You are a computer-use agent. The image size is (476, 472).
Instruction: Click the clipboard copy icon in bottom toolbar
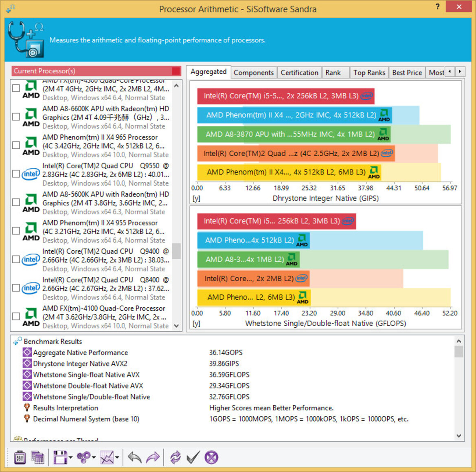[20, 457]
